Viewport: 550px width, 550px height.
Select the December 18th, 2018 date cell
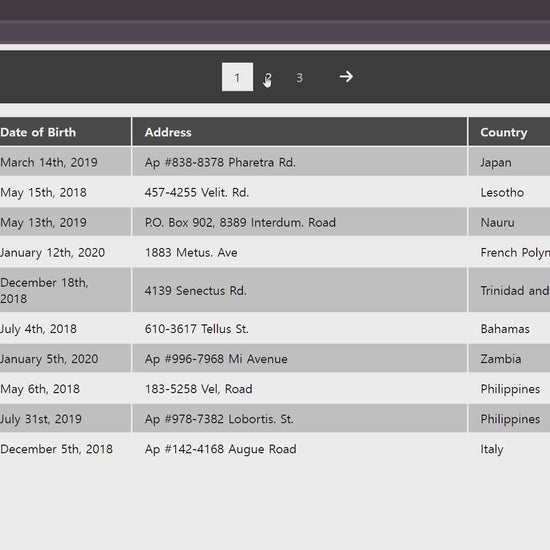(65, 290)
